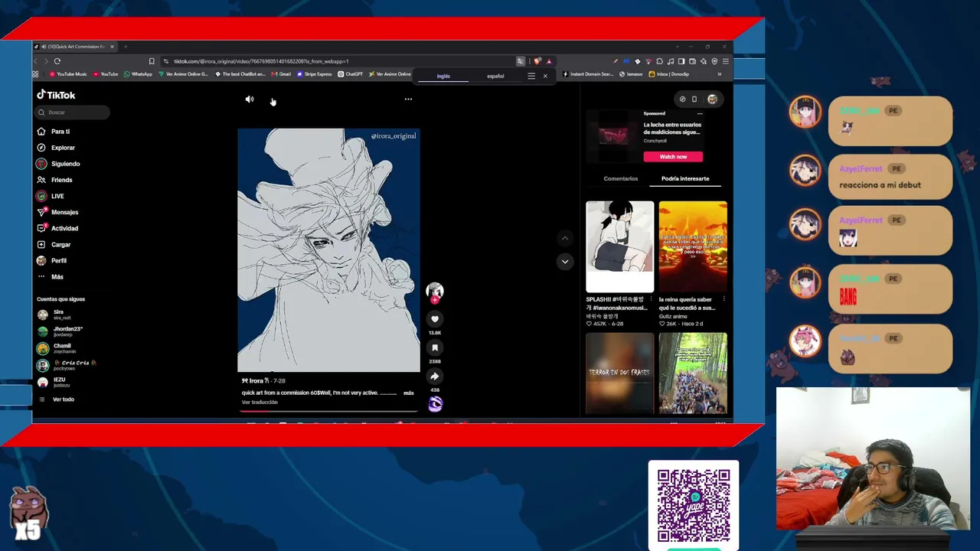The height and width of the screenshot is (551, 980).
Task: Switch to the Comentarios tab
Action: coord(620,178)
